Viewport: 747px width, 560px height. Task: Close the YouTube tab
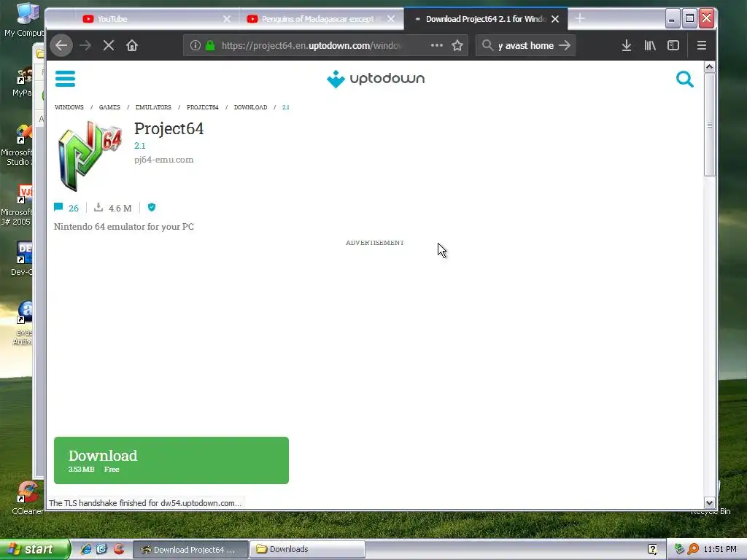tap(227, 19)
